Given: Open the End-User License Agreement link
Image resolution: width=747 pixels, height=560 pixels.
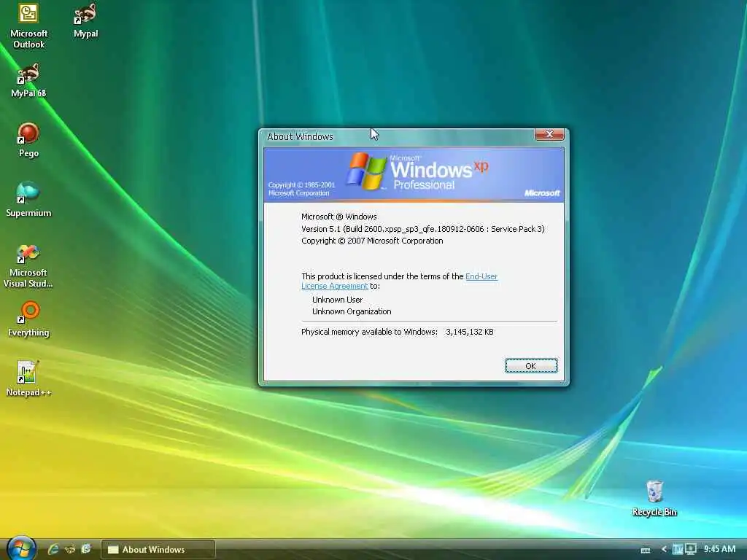Looking at the screenshot, I should pos(399,281).
